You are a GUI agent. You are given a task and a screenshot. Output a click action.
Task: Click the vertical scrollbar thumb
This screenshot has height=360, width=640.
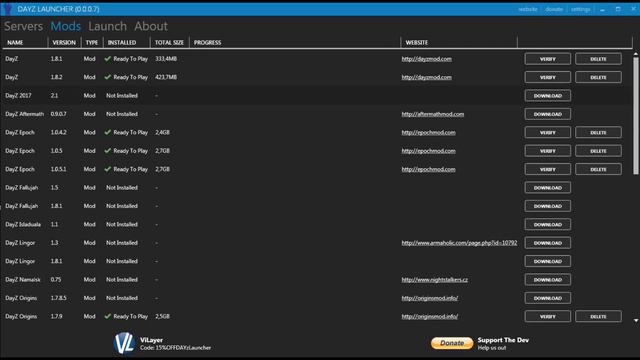(636, 116)
